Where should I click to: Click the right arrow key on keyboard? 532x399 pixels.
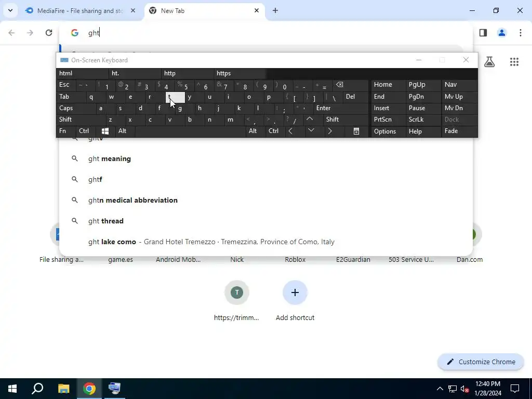coord(330,131)
